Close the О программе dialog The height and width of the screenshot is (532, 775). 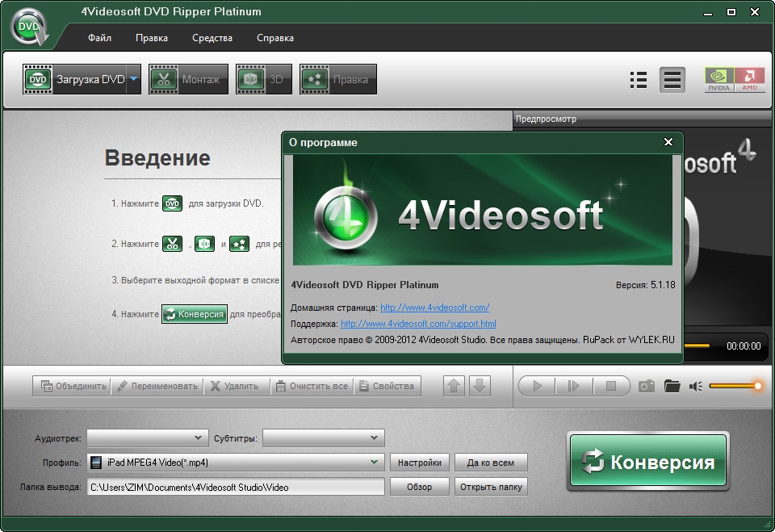668,142
